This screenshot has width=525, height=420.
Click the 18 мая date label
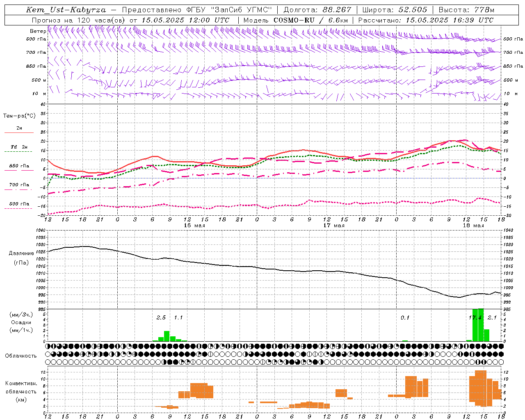coord(473,226)
